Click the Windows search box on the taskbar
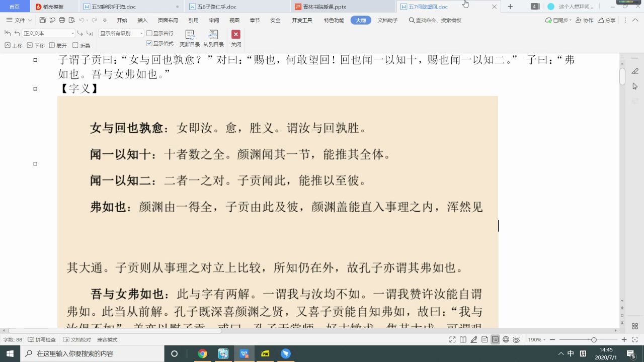The width and height of the screenshot is (644, 362). pyautogui.click(x=93, y=353)
